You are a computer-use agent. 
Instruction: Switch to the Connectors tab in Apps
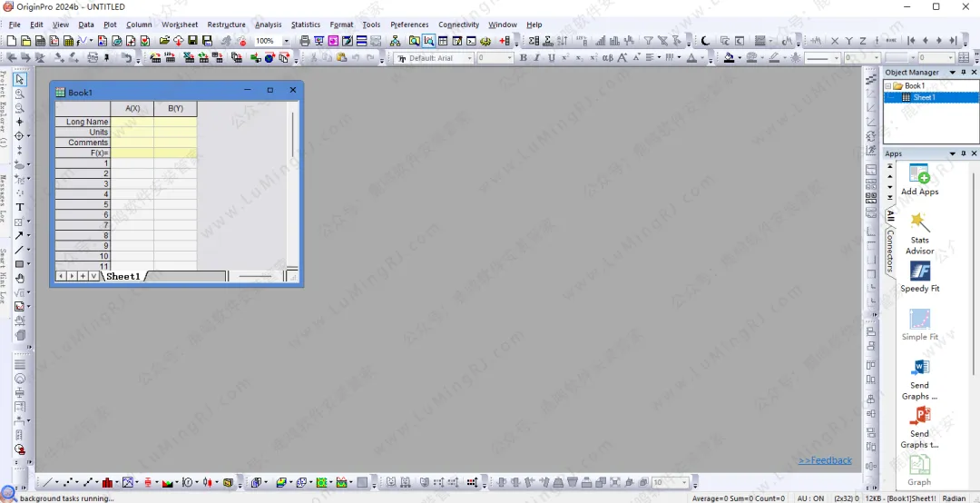pos(890,251)
